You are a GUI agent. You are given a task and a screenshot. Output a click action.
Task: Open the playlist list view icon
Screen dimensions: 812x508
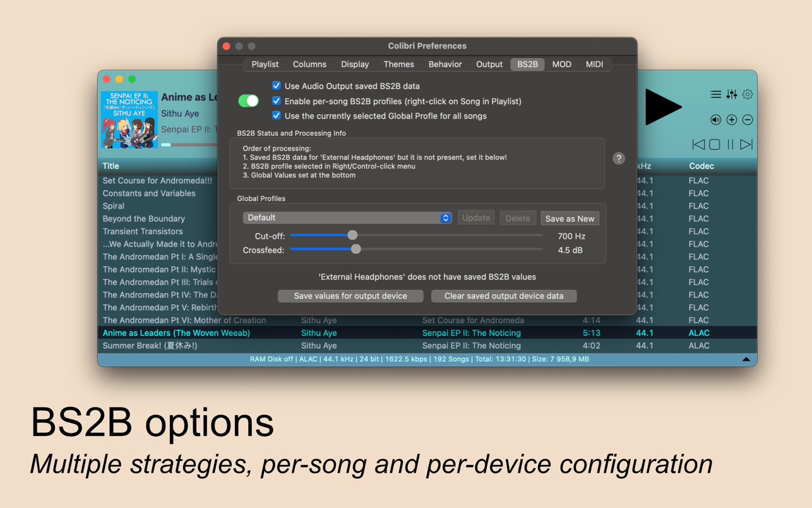[x=715, y=95]
